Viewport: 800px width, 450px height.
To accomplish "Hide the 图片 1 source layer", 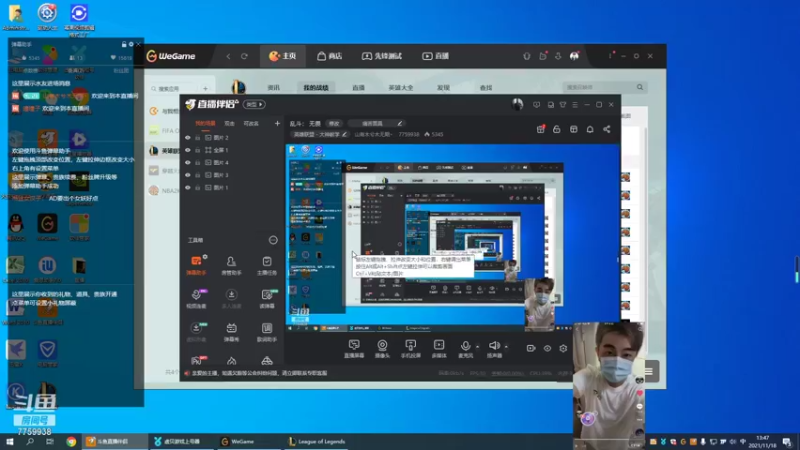I will pyautogui.click(x=188, y=187).
